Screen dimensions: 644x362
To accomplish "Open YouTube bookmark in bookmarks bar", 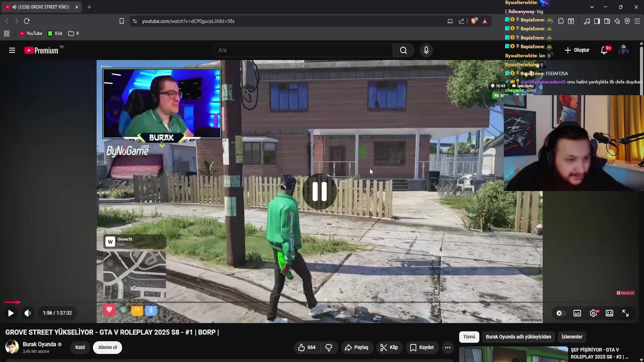I will click(x=31, y=33).
